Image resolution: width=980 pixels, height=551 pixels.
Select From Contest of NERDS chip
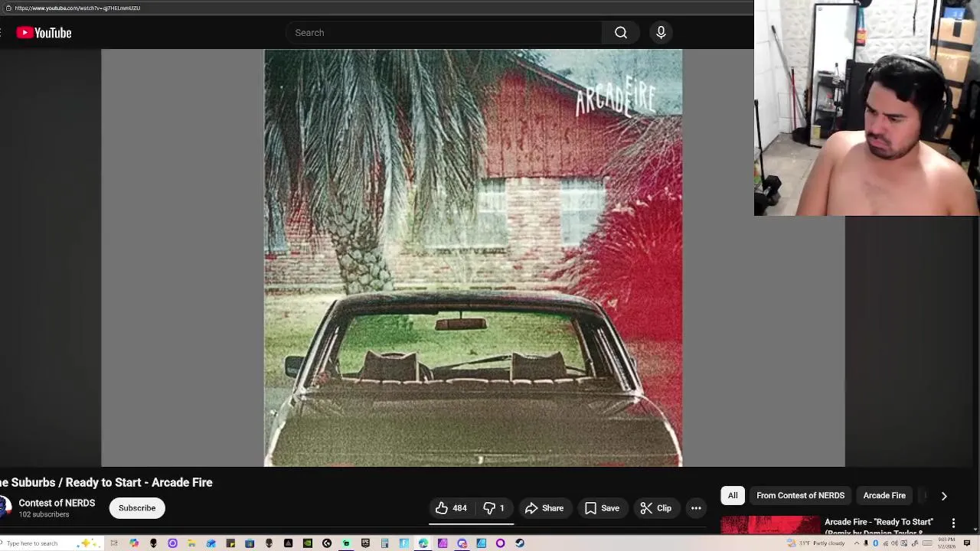tap(800, 496)
